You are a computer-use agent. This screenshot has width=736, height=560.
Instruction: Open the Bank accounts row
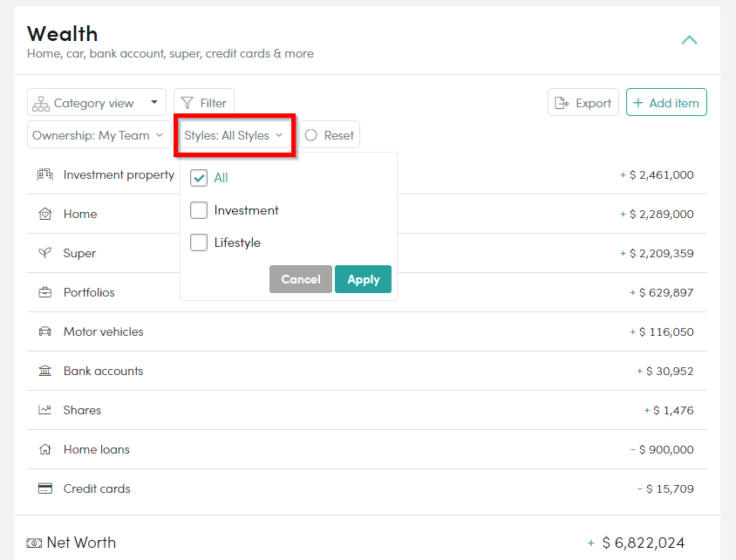tap(367, 371)
